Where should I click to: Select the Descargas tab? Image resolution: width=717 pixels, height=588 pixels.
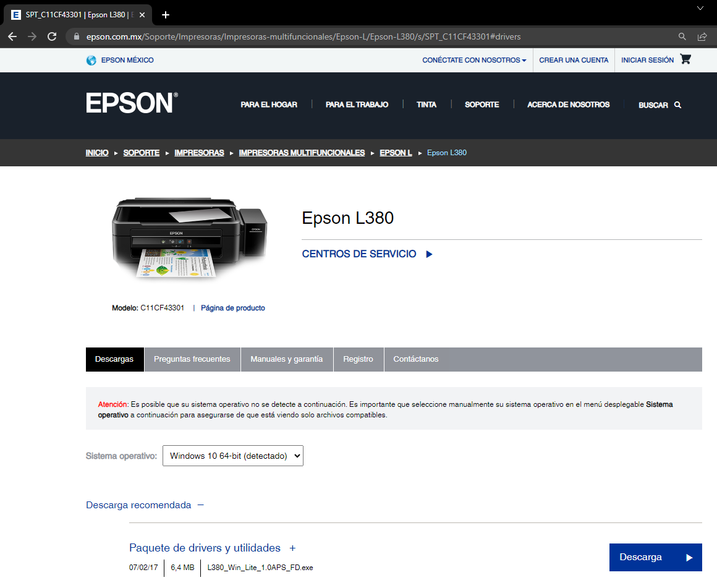click(x=114, y=359)
